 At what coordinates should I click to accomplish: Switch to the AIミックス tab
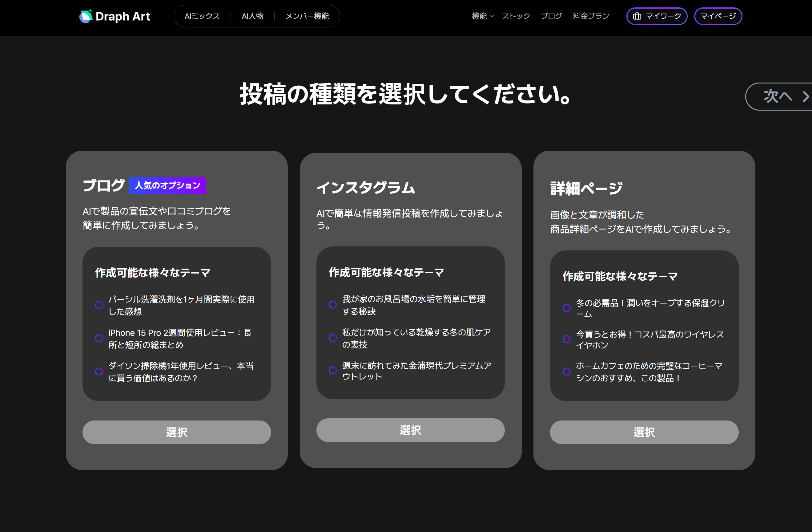[x=202, y=16]
